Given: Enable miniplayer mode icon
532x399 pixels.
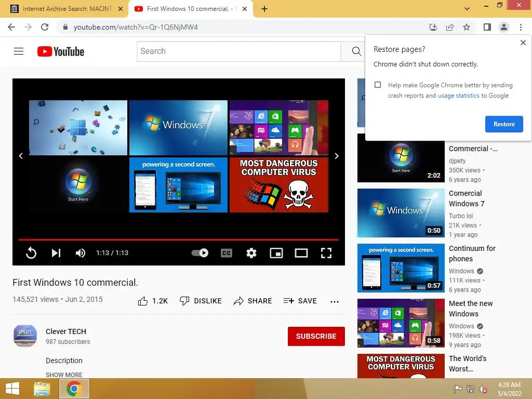Looking at the screenshot, I should [276, 253].
